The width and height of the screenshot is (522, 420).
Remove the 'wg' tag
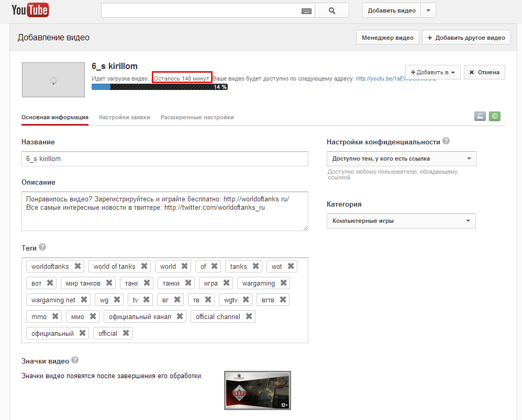(117, 300)
